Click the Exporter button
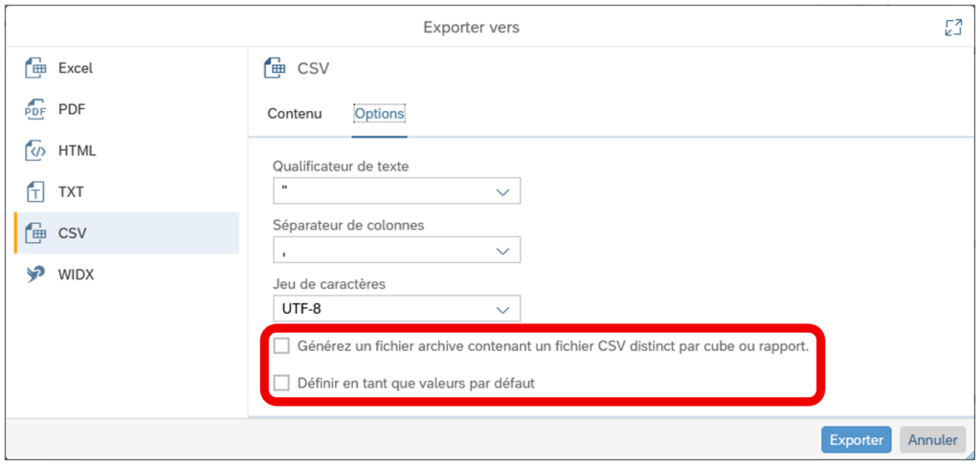The height and width of the screenshot is (465, 980). tap(857, 440)
